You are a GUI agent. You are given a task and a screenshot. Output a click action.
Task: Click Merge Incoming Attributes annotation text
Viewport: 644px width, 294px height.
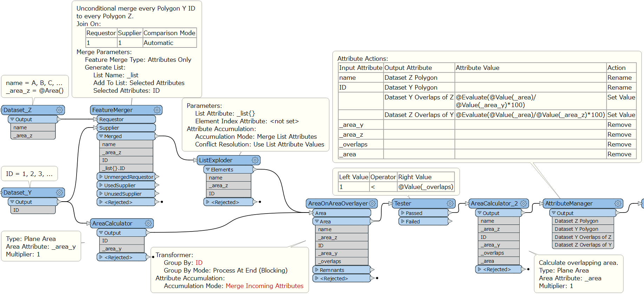[x=264, y=286]
